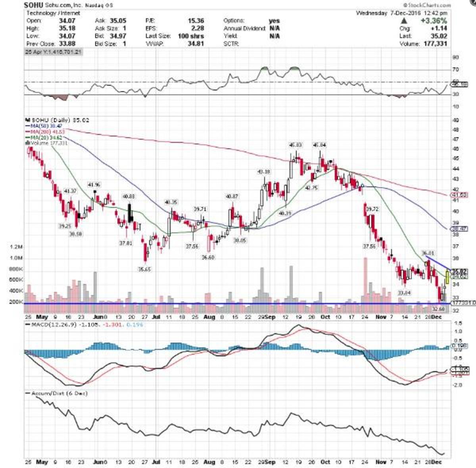The width and height of the screenshot is (476, 468).
Task: Click the High price value 35.18
Action: 68,29
